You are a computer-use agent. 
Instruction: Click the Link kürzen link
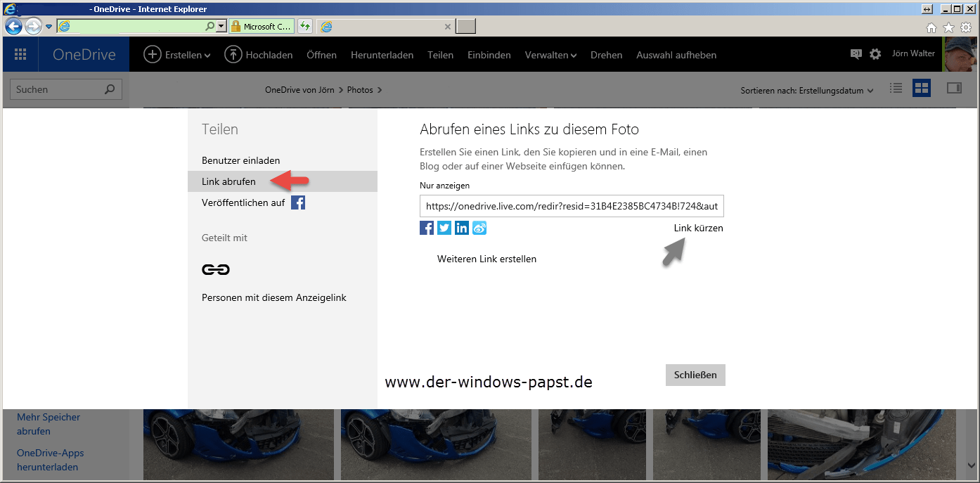pyautogui.click(x=698, y=228)
